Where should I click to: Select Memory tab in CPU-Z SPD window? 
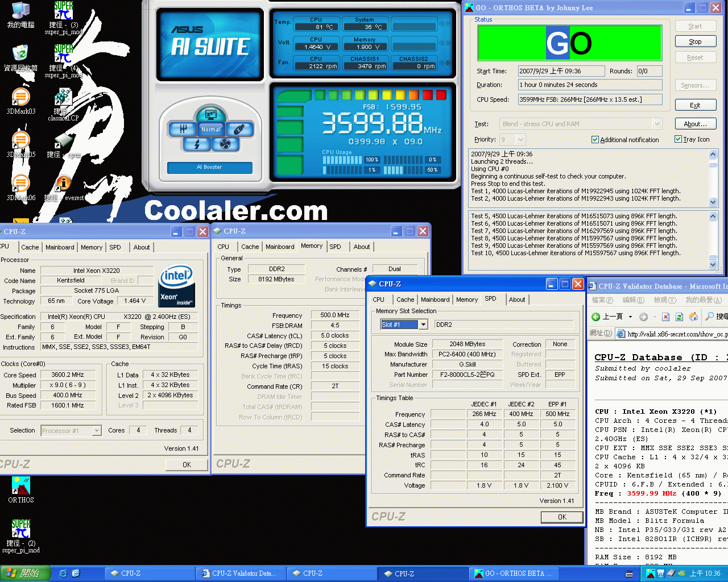click(x=467, y=300)
